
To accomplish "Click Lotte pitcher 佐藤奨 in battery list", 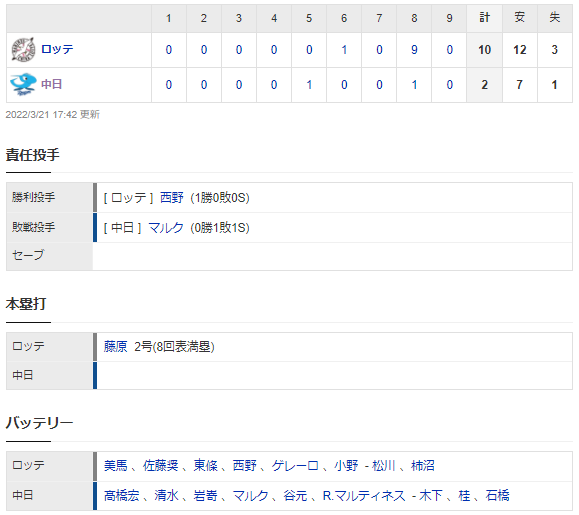I will pos(161,466).
